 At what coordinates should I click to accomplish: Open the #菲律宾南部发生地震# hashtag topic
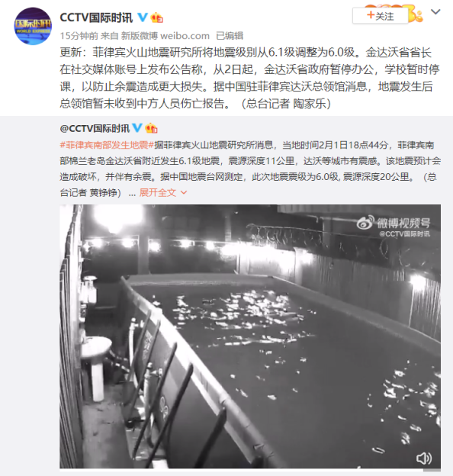coord(107,145)
